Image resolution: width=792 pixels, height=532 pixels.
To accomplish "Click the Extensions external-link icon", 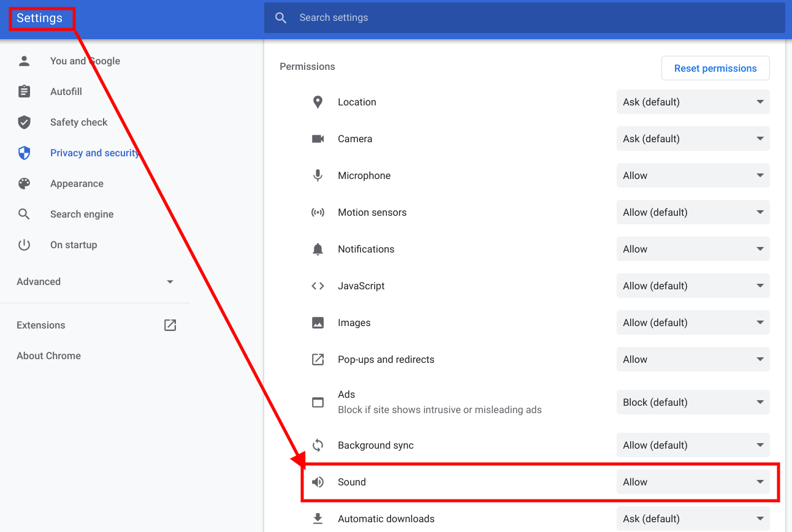I will pos(170,325).
